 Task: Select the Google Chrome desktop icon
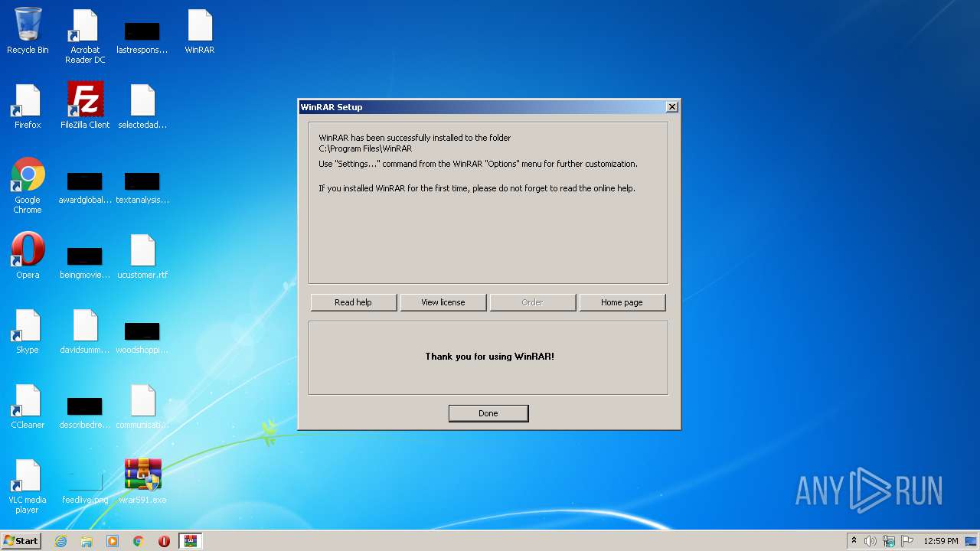[x=28, y=186]
